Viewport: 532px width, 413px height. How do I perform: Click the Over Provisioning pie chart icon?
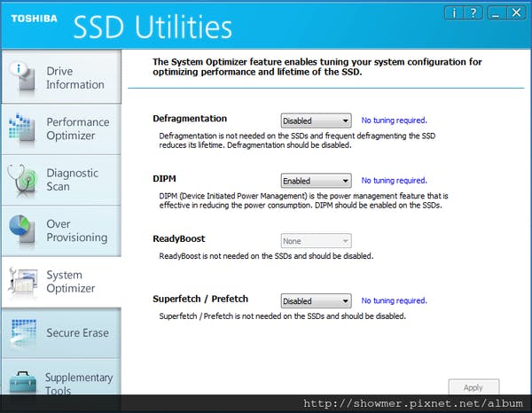click(21, 230)
